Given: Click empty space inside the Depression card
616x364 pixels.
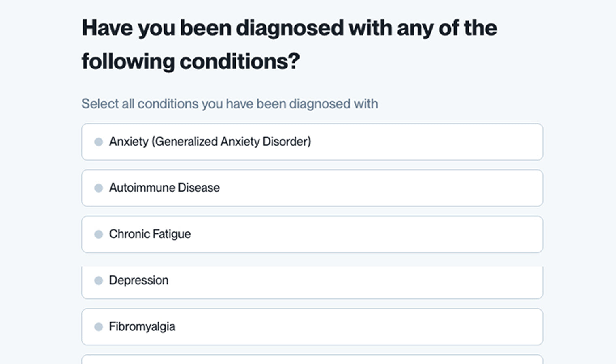Looking at the screenshot, I should [364, 281].
